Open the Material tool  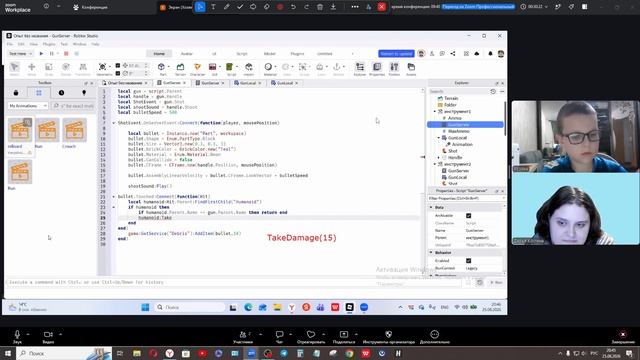click(269, 69)
